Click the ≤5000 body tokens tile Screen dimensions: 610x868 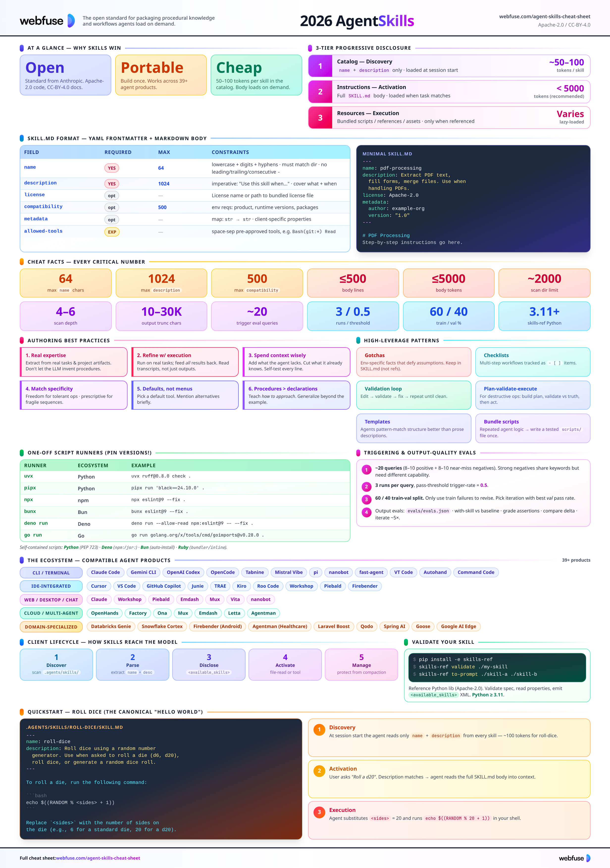click(449, 283)
